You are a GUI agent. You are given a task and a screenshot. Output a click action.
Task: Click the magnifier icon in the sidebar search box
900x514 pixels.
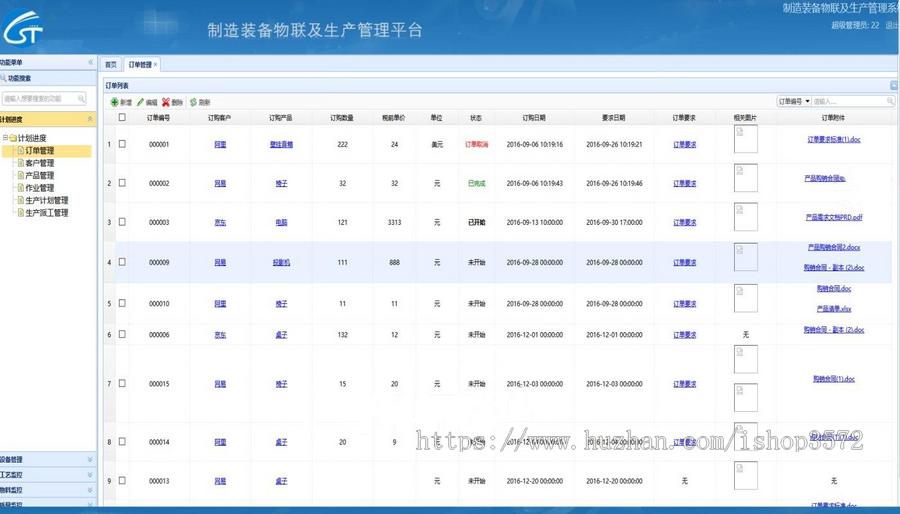82,99
